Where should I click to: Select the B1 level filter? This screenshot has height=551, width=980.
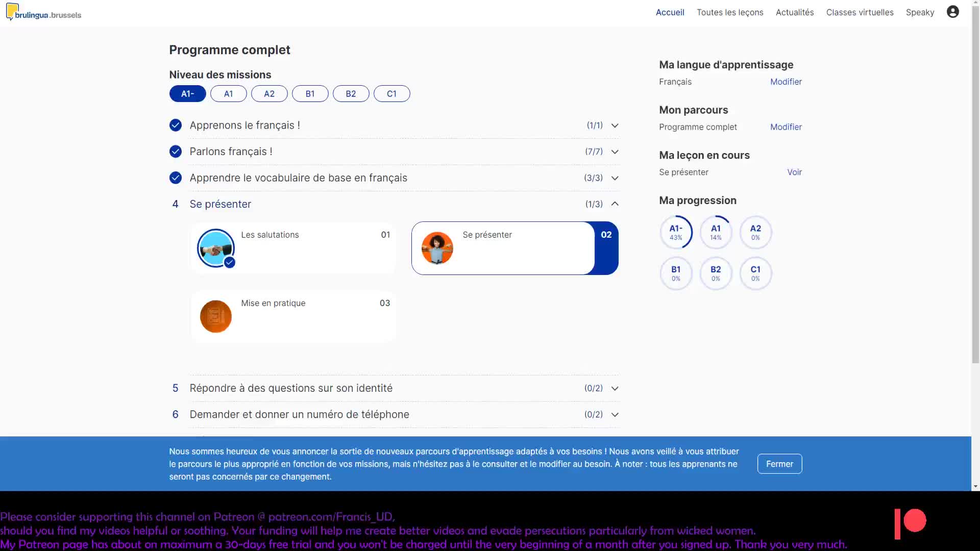click(x=310, y=94)
